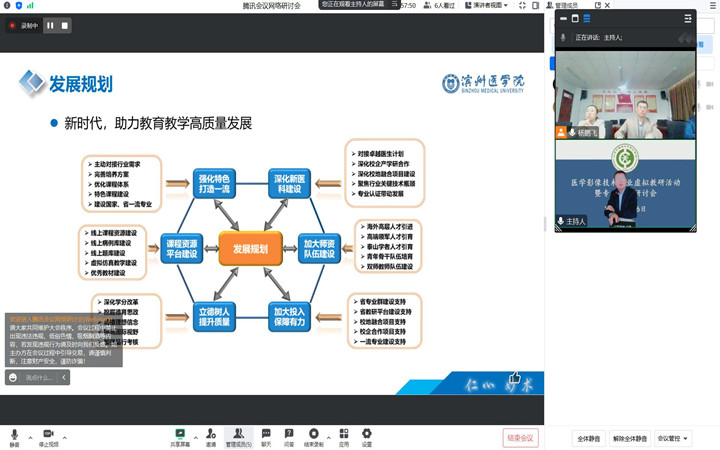The width and height of the screenshot is (720, 450).
Task: Pause the recording with pause button
Action: [50, 25]
